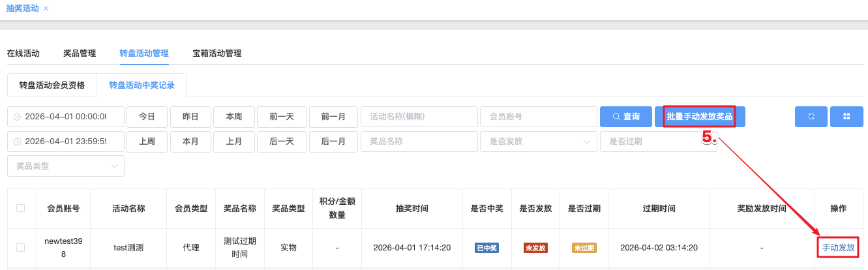Click the refresh icon button
Image resolution: width=868 pixels, height=270 pixels.
(811, 117)
